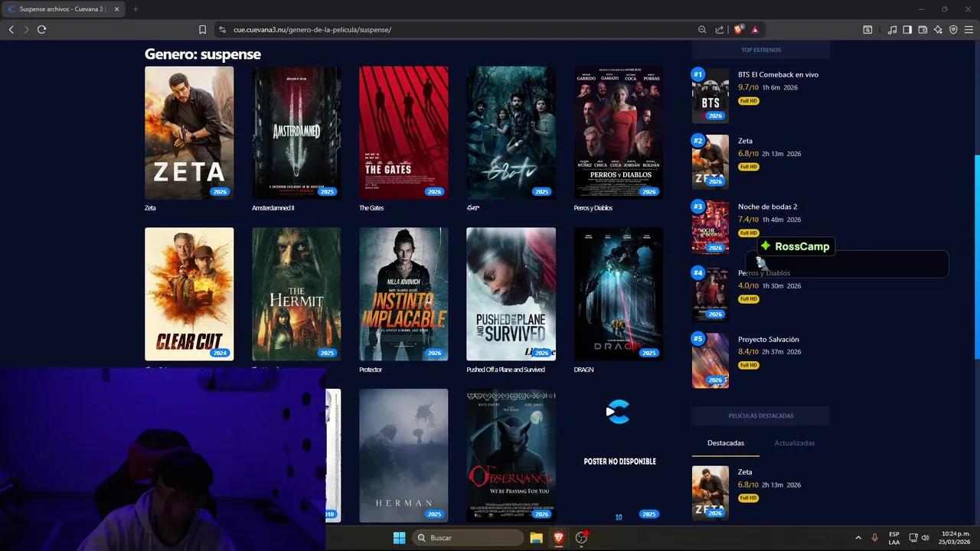980x551 pixels.
Task: Click the Amsterdamned II title link
Action: (x=273, y=208)
